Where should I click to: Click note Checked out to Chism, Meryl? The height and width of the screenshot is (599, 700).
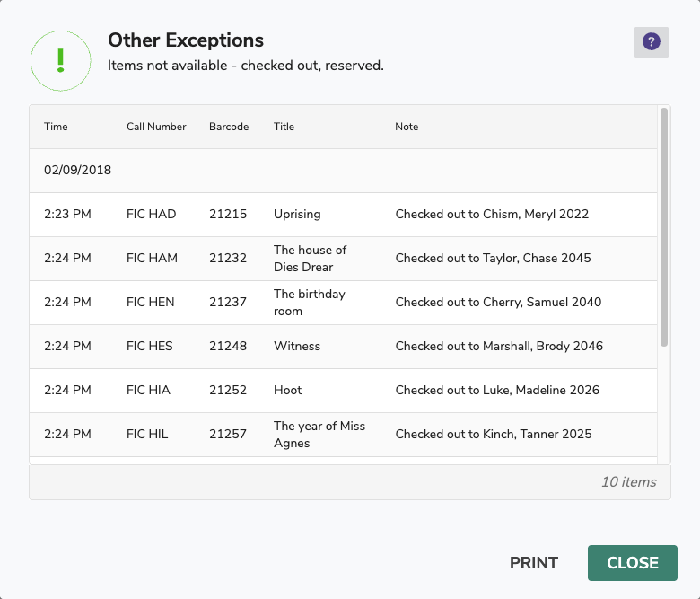[x=492, y=215]
